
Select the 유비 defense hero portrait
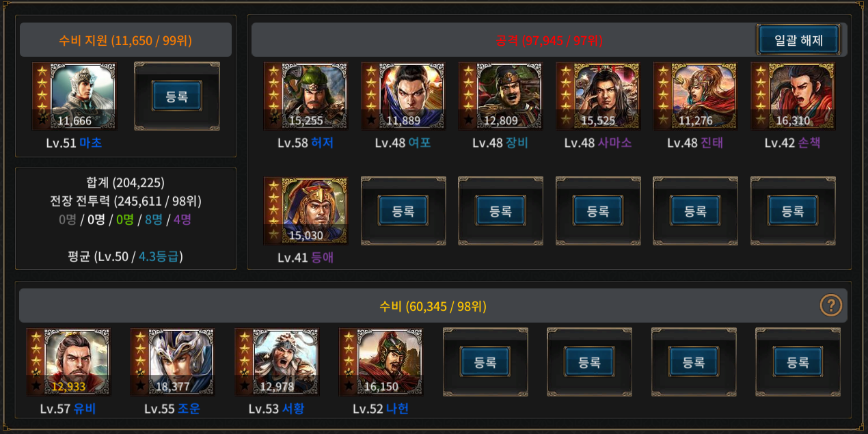pyautogui.click(x=68, y=362)
